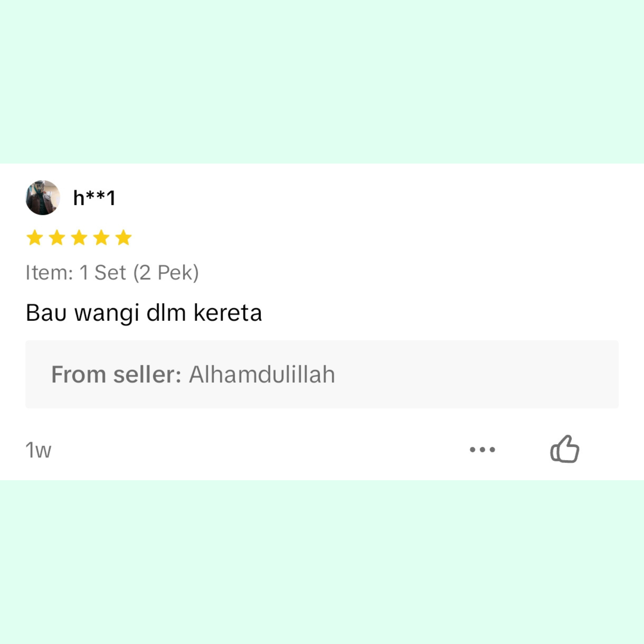Click the blank white space beside the username

coord(367,198)
